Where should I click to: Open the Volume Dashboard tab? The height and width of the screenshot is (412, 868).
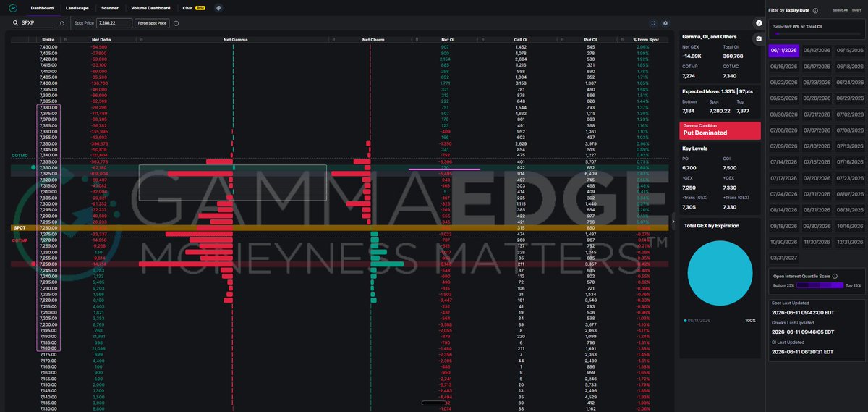(x=150, y=7)
